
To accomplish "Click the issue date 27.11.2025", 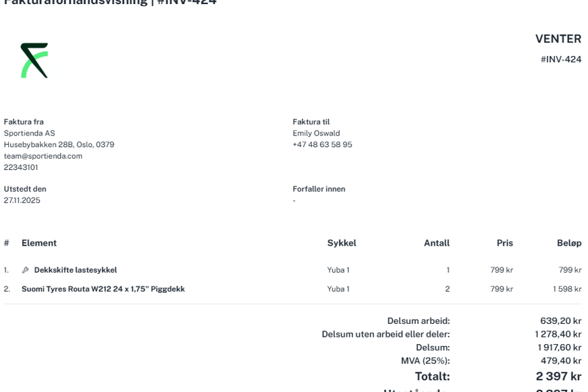I will click(22, 200).
